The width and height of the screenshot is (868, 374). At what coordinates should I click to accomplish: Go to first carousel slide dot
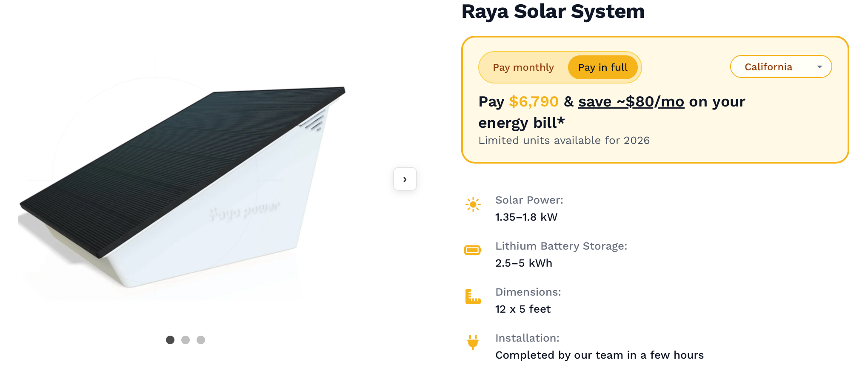(x=170, y=340)
